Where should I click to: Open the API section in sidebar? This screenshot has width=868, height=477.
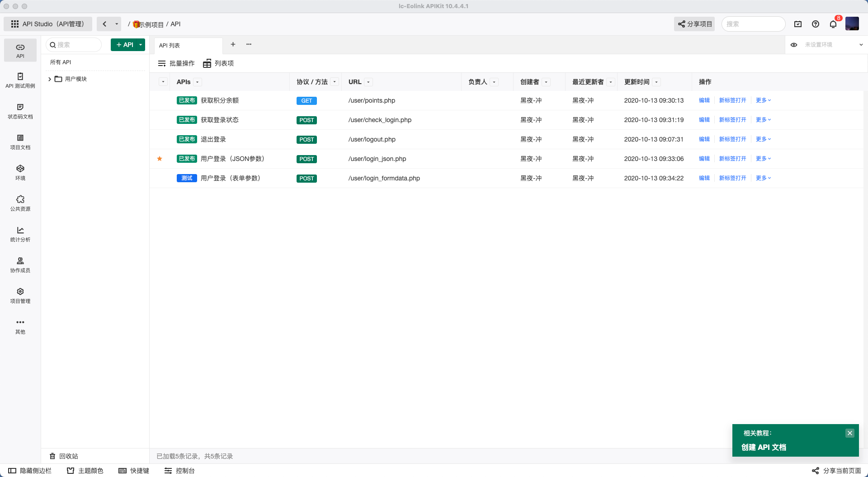pos(20,50)
